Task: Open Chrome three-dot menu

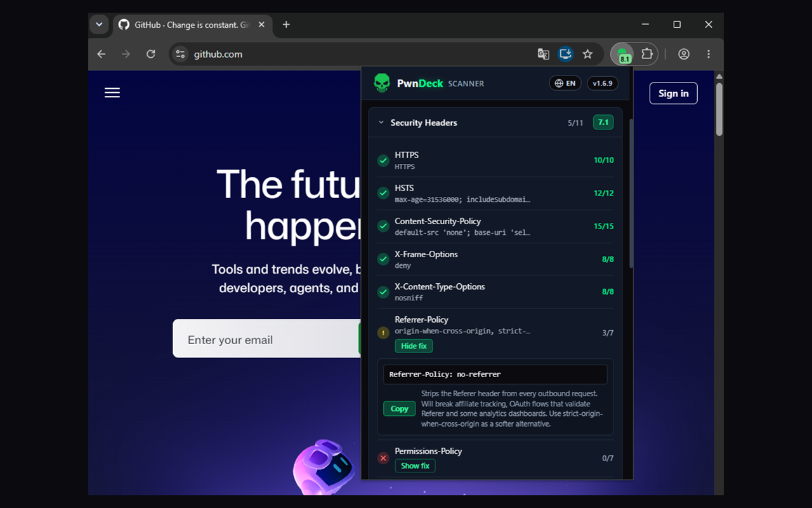Action: click(x=709, y=54)
